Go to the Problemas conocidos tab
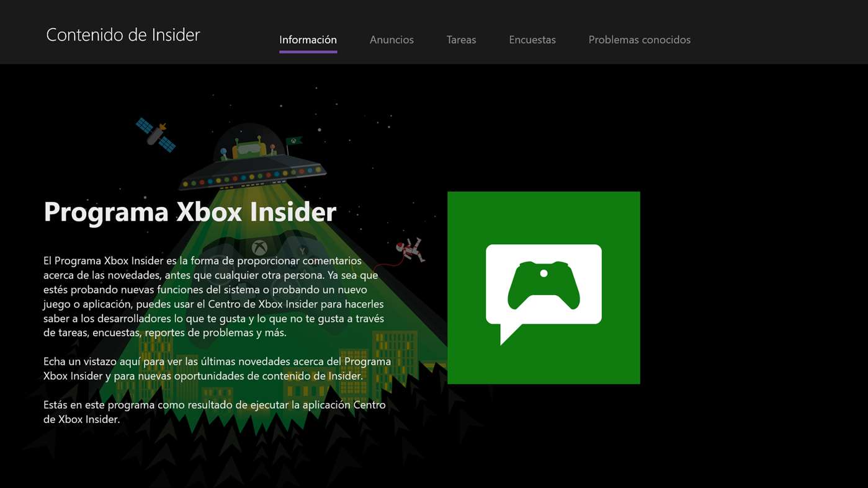 [639, 40]
